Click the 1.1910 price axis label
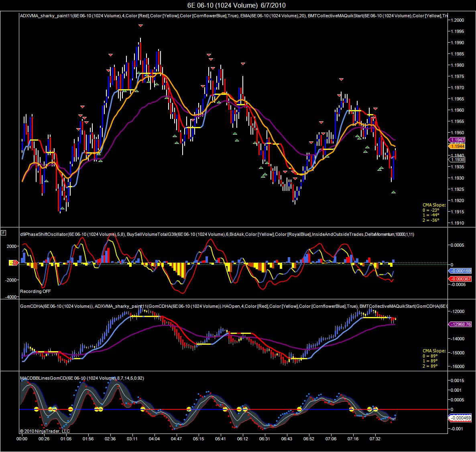Image resolution: width=476 pixels, height=452 pixels. pyautogui.click(x=458, y=223)
